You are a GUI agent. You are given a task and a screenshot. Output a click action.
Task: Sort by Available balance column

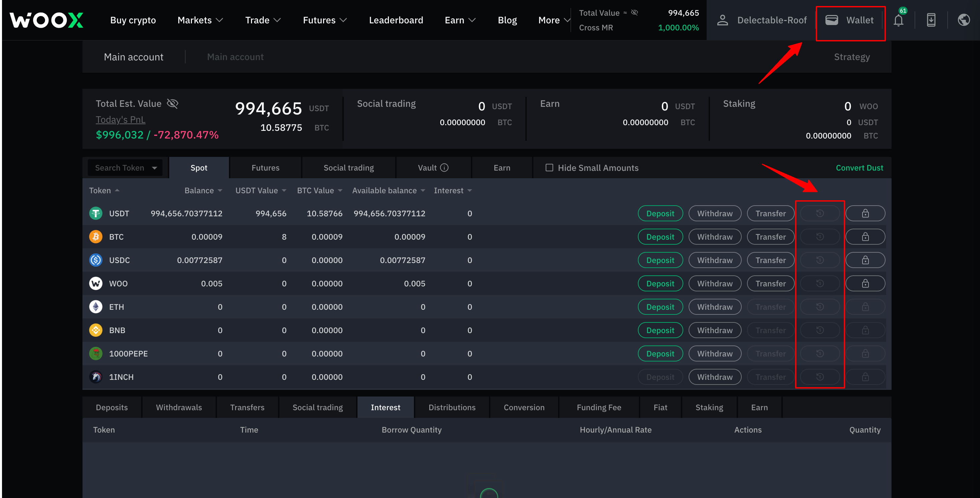point(389,191)
